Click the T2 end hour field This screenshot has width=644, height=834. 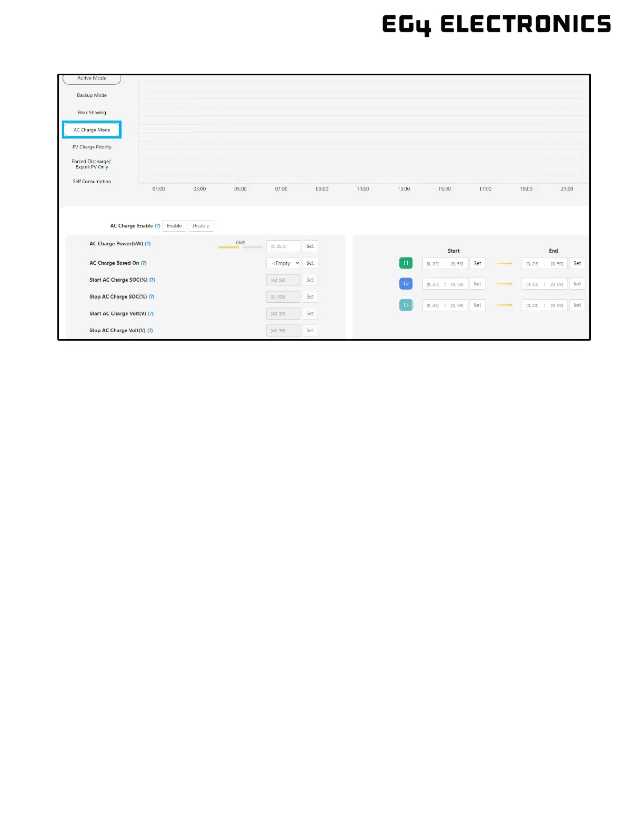[532, 284]
